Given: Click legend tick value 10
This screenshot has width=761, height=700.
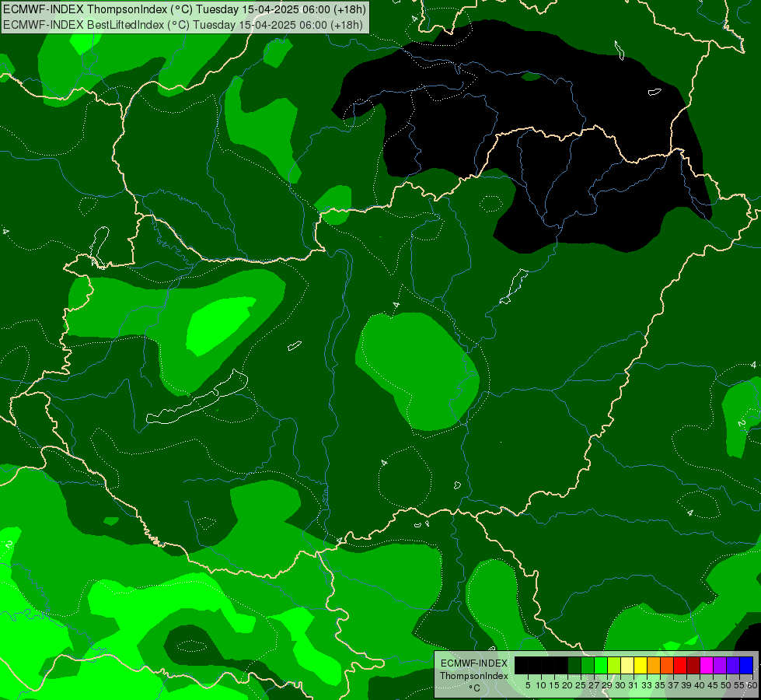Looking at the screenshot, I should click(541, 685).
